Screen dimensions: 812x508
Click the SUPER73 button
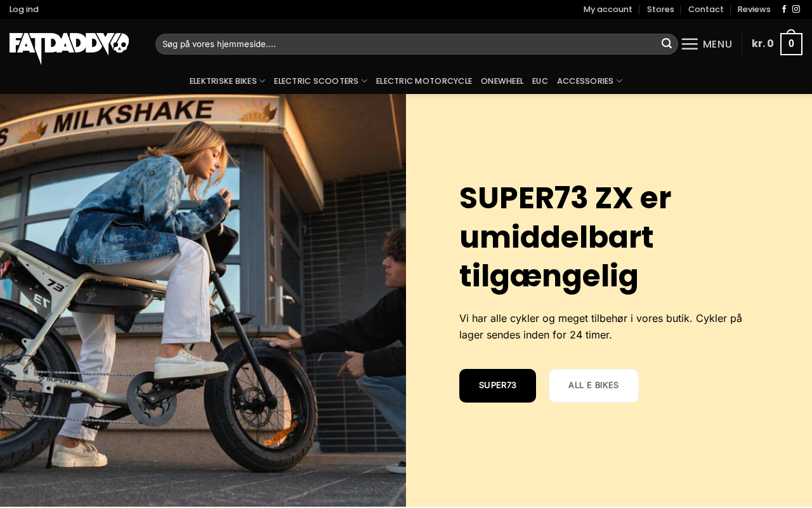[x=497, y=385]
